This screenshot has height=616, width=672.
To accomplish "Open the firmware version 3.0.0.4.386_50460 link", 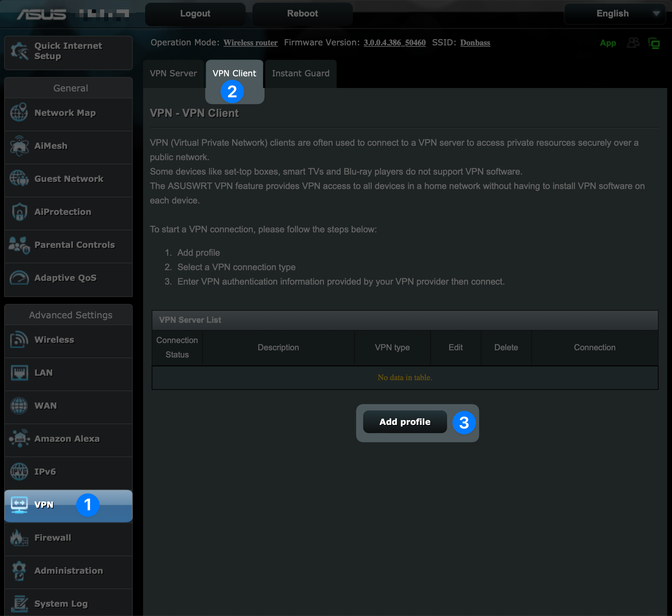I will coord(394,43).
